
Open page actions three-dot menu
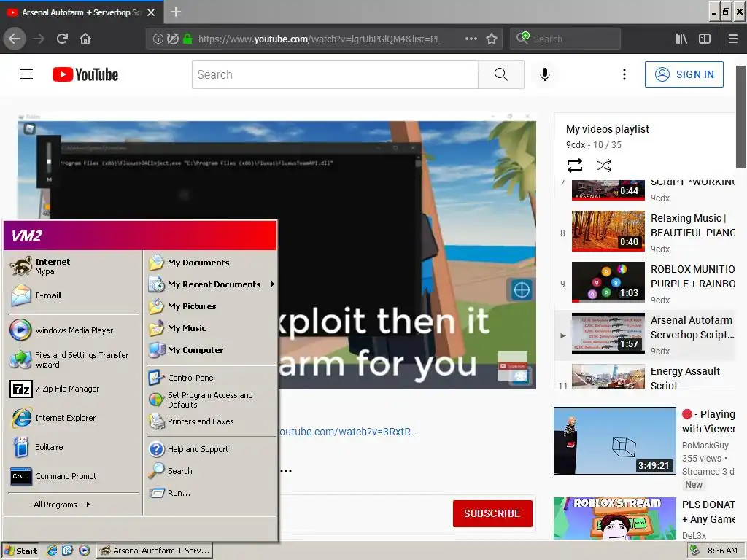[471, 39]
